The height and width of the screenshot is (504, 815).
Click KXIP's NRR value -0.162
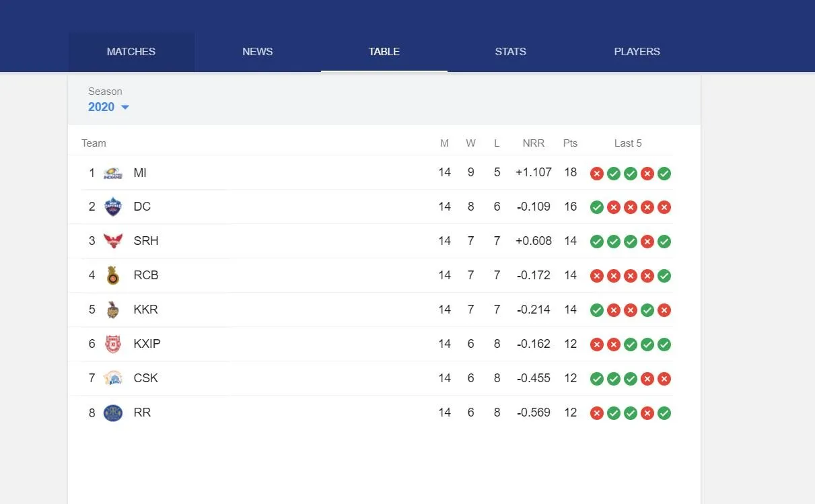point(534,344)
